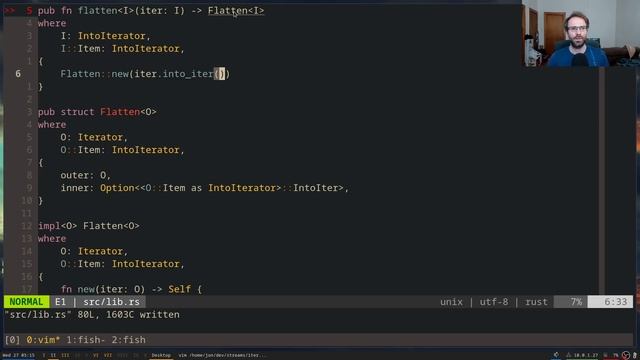Click the 6:33 cursor position indicator
The height and width of the screenshot is (360, 640).
616,302
